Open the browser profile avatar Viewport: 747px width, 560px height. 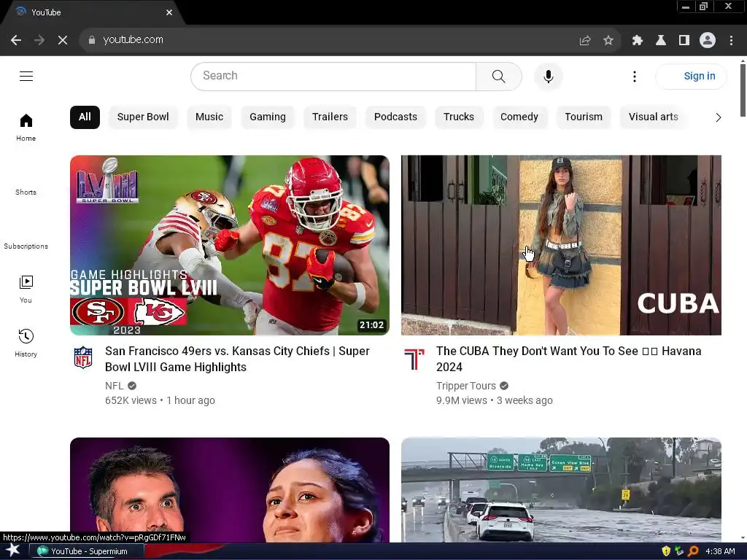pyautogui.click(x=708, y=40)
